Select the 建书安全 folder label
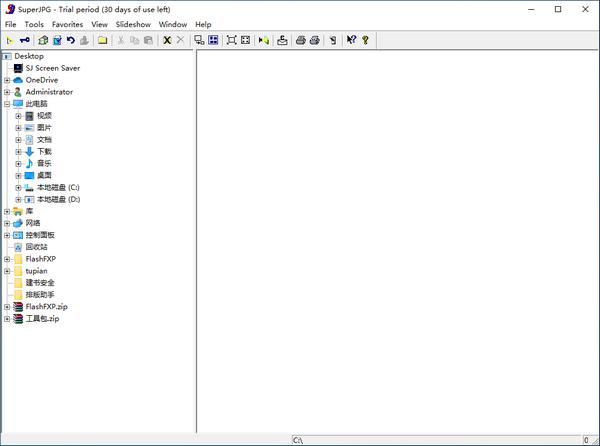Image resolution: width=600 pixels, height=446 pixels. 40,283
